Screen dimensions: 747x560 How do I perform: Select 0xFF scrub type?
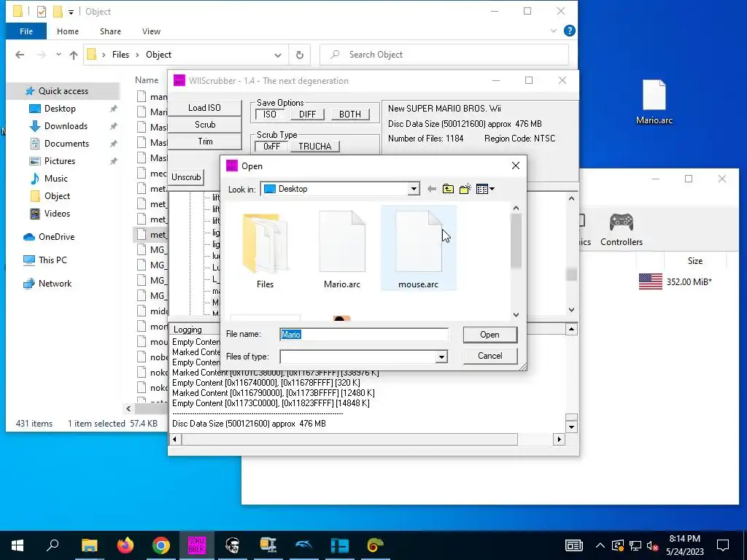[x=271, y=146]
